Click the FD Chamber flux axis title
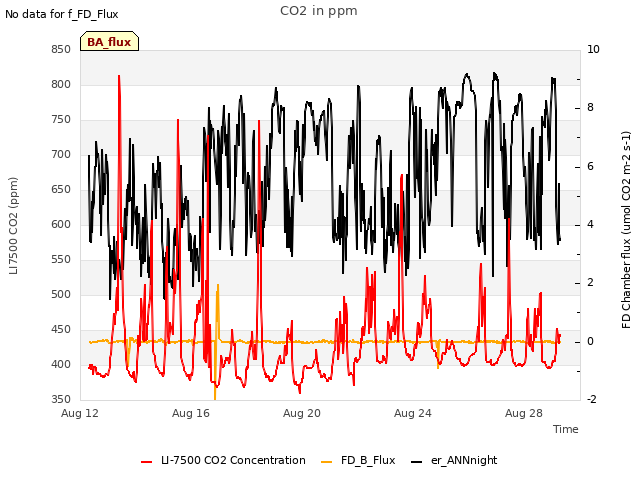 [626, 230]
